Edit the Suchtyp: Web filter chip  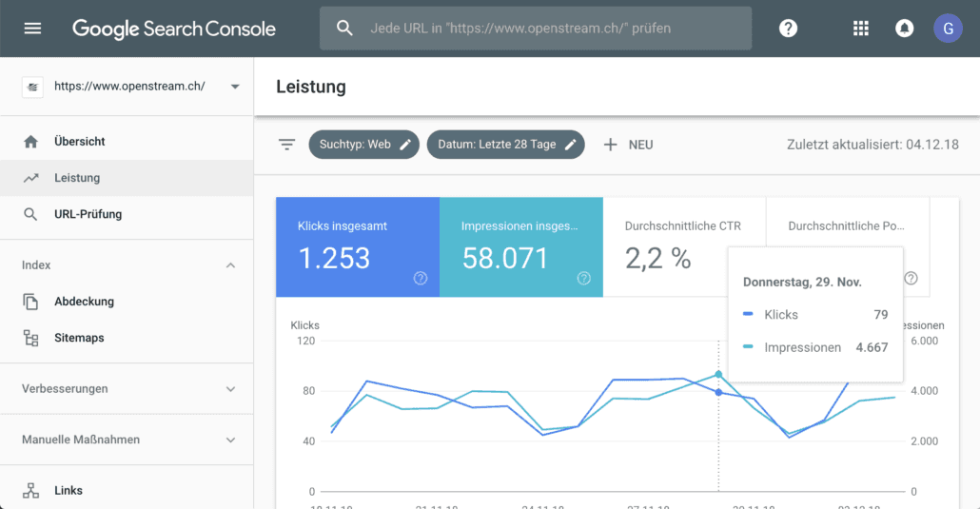(x=363, y=145)
